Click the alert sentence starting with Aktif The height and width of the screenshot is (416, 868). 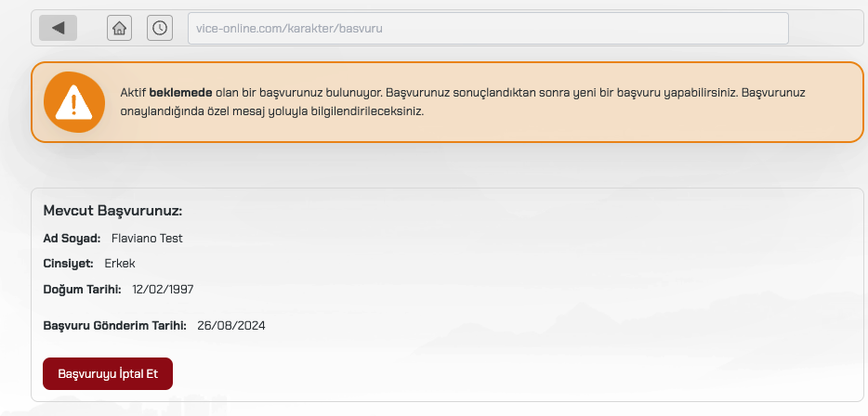133,94
